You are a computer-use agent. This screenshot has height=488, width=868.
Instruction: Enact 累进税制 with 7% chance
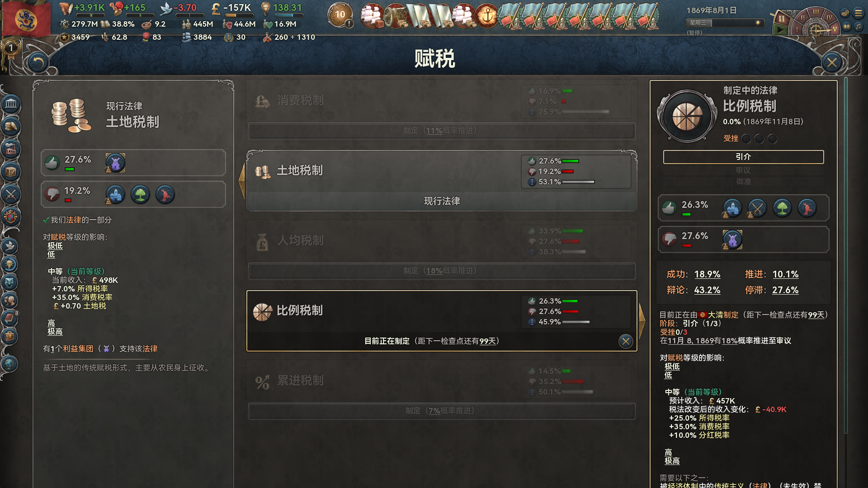pyautogui.click(x=442, y=411)
